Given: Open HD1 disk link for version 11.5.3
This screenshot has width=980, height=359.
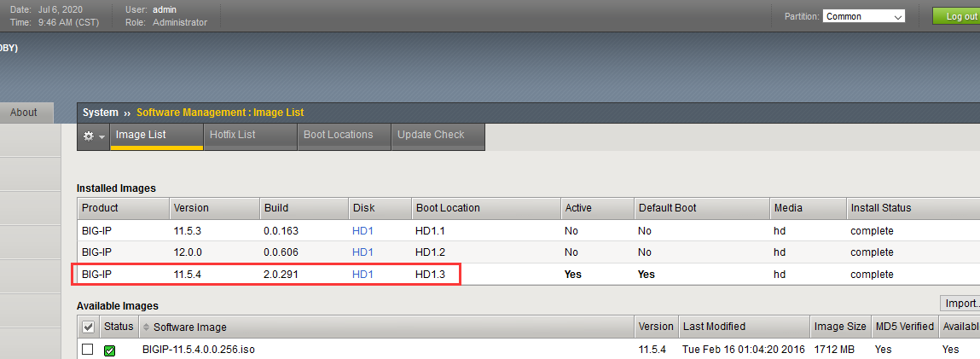Looking at the screenshot, I should pyautogui.click(x=362, y=231).
